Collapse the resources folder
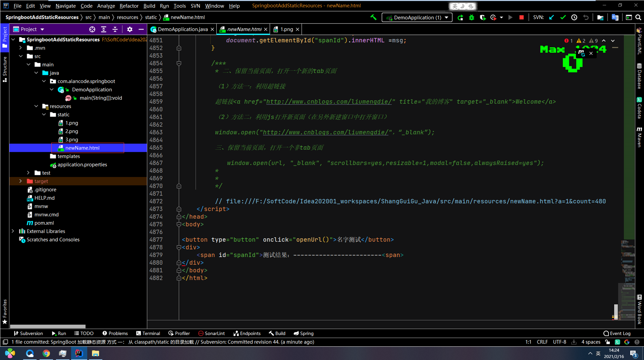Screen dimensions: 644x360 36,106
